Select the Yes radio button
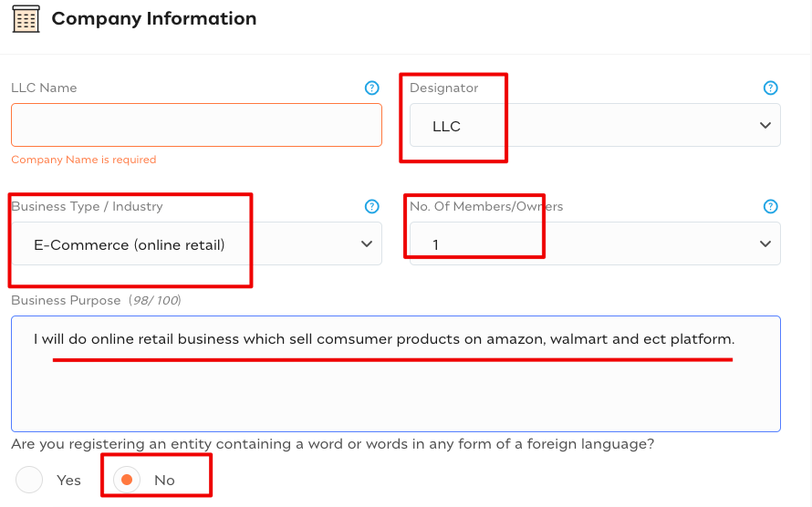Image resolution: width=812 pixels, height=507 pixels. (30, 480)
